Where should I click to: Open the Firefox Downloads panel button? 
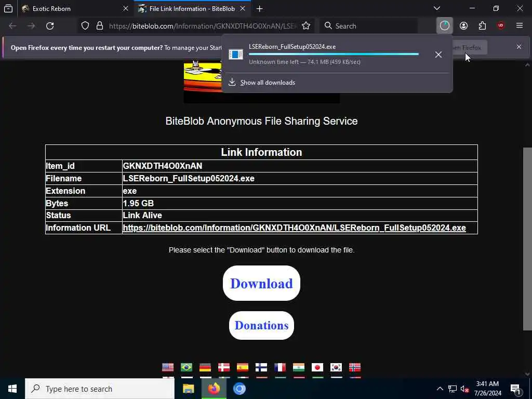[445, 26]
